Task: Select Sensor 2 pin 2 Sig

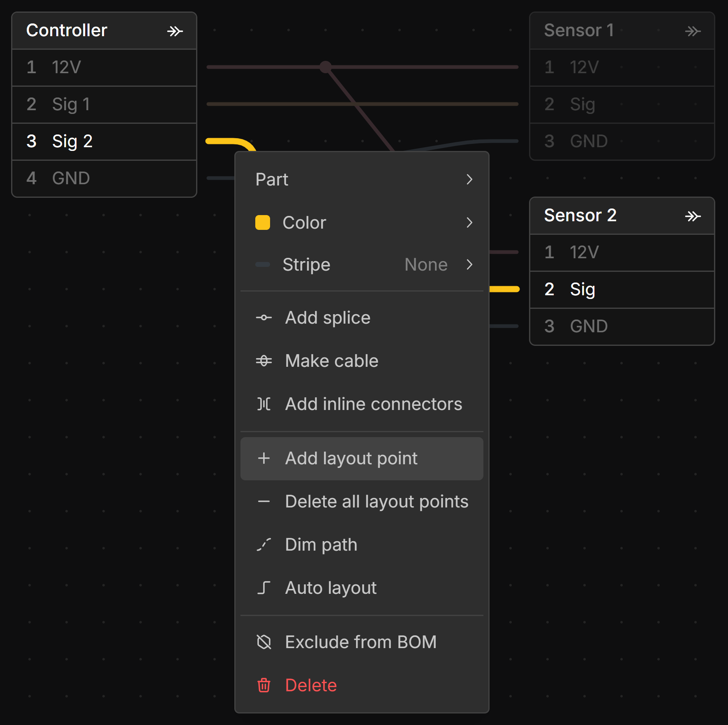Action: pos(622,290)
